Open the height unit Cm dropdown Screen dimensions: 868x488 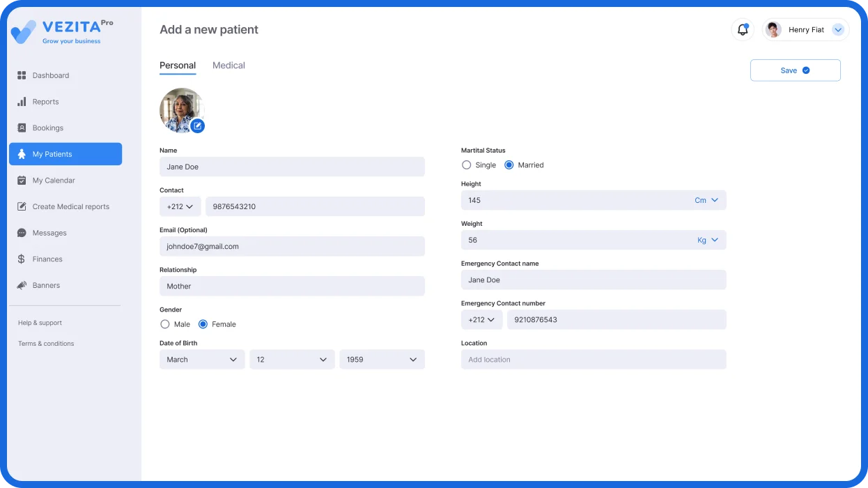click(707, 200)
